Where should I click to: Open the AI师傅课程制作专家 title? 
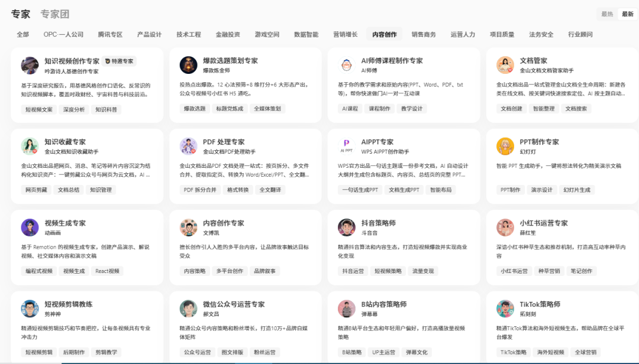pyautogui.click(x=392, y=61)
